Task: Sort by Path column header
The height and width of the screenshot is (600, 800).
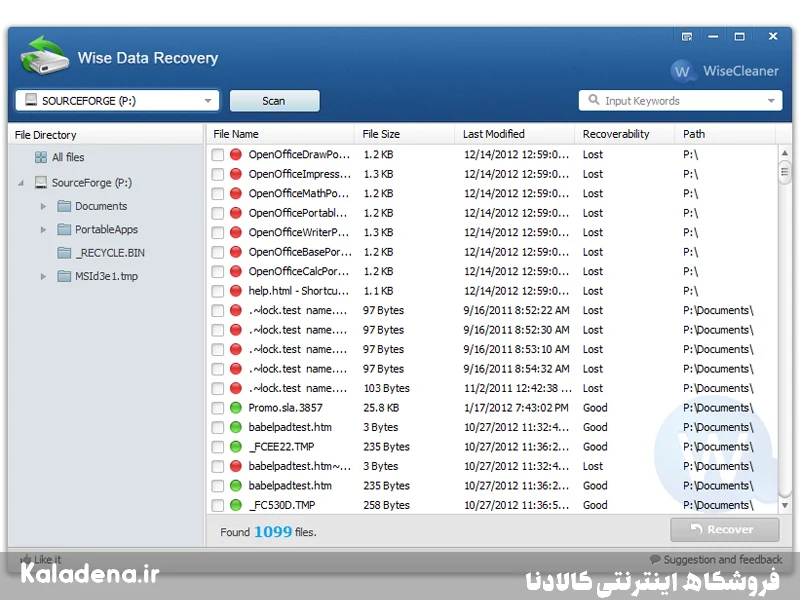Action: coord(725,134)
